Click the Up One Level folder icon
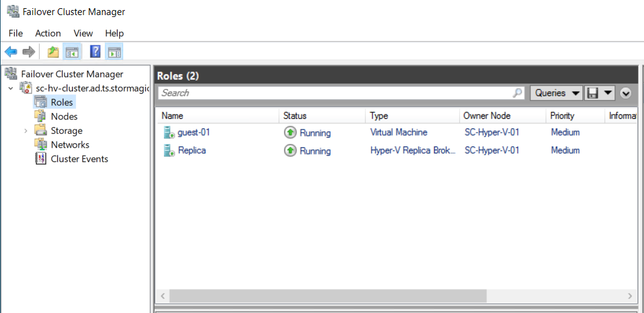This screenshot has width=644, height=313. click(53, 52)
